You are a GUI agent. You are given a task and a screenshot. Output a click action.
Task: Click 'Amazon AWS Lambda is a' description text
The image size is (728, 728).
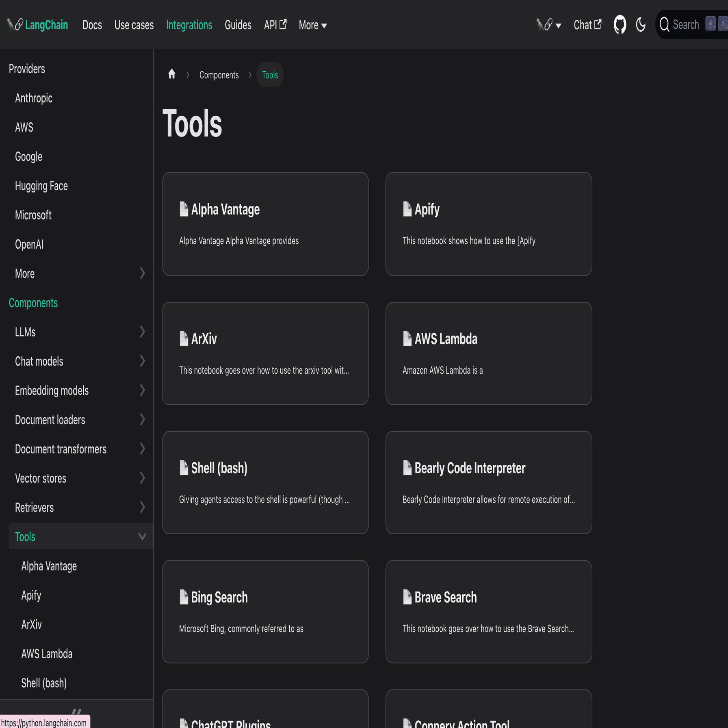(443, 370)
